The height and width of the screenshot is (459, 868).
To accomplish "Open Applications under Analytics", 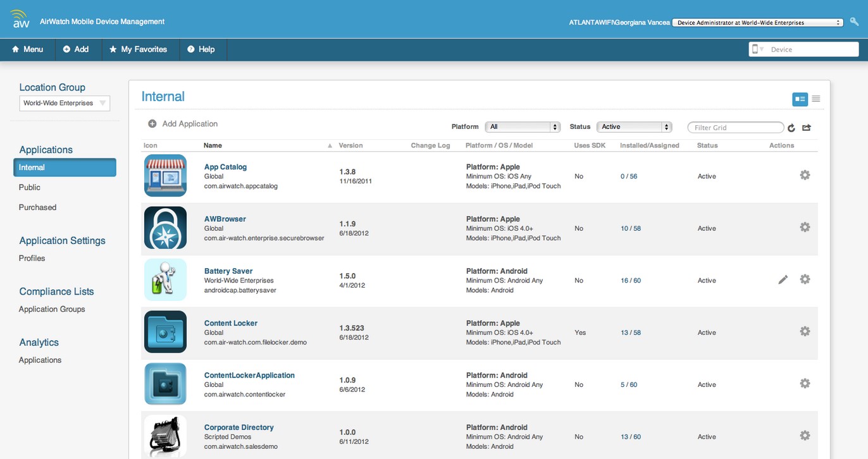I will click(x=40, y=360).
